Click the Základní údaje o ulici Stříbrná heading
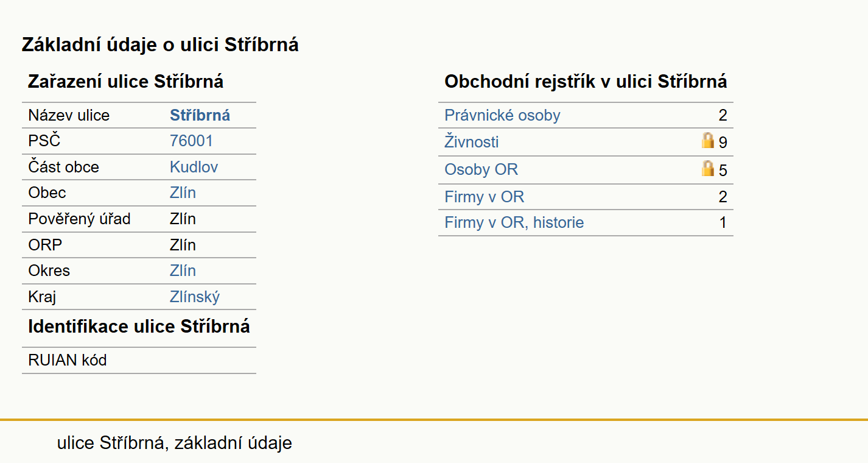 (160, 44)
